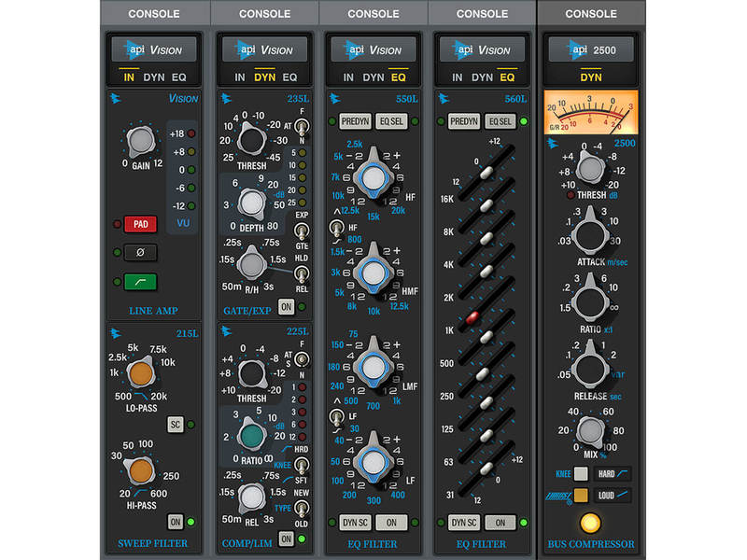Click the red 1K graphic EQ slider
The image size is (747, 560).
[x=475, y=319]
